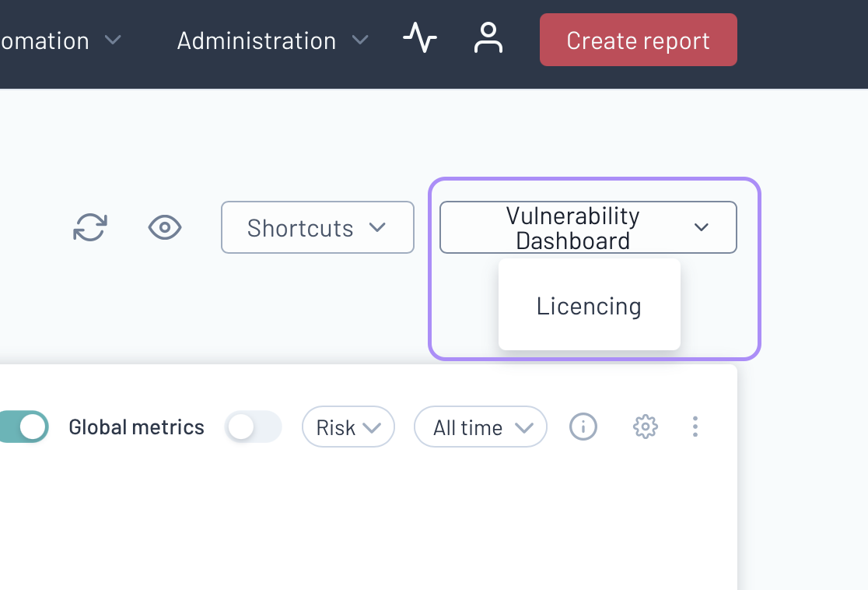Open the activity pulse icon in header
This screenshot has width=868, height=590.
(x=420, y=38)
